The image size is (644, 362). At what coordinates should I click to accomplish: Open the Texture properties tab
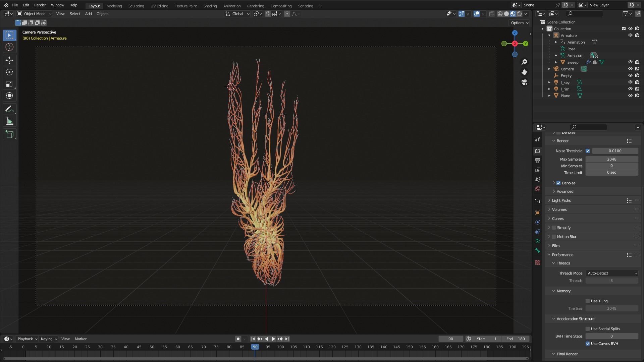click(538, 262)
